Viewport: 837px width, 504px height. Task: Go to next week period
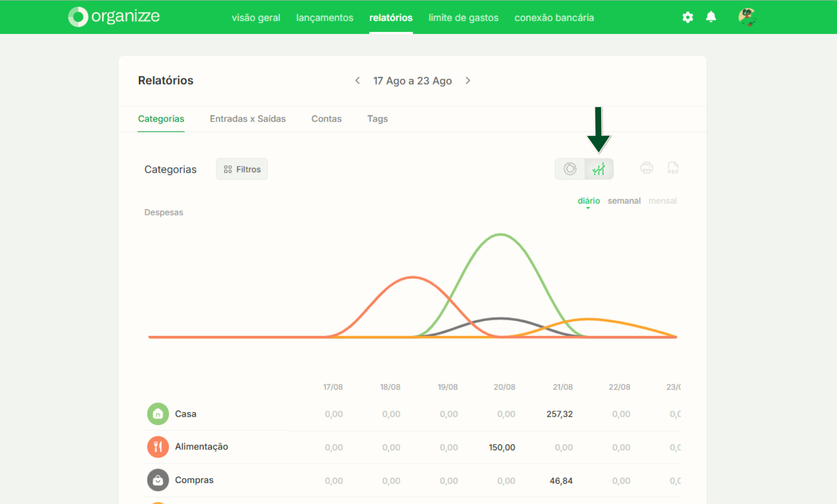(468, 81)
